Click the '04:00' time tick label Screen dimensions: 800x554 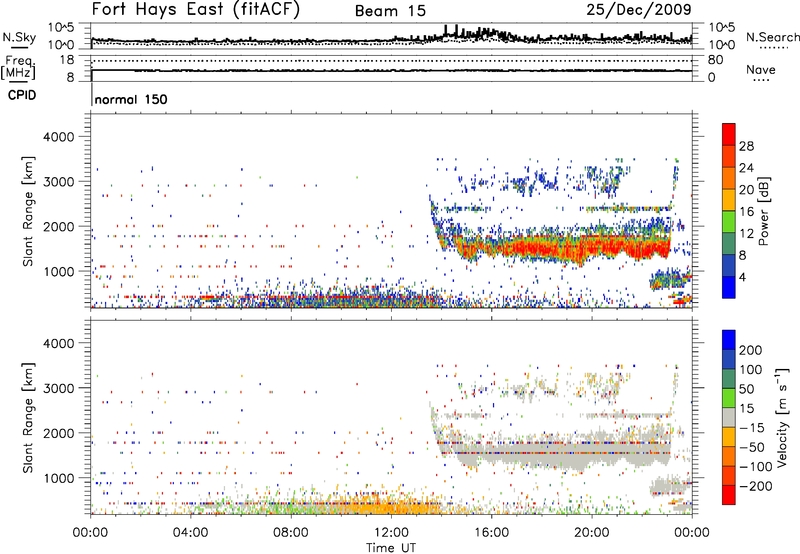[191, 533]
